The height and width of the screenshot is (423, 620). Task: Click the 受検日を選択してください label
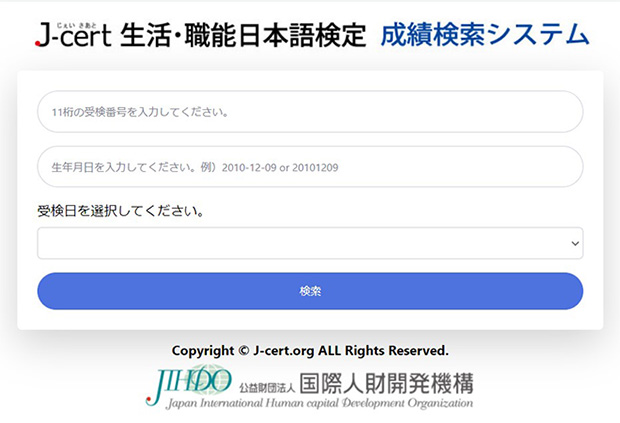coord(121,211)
